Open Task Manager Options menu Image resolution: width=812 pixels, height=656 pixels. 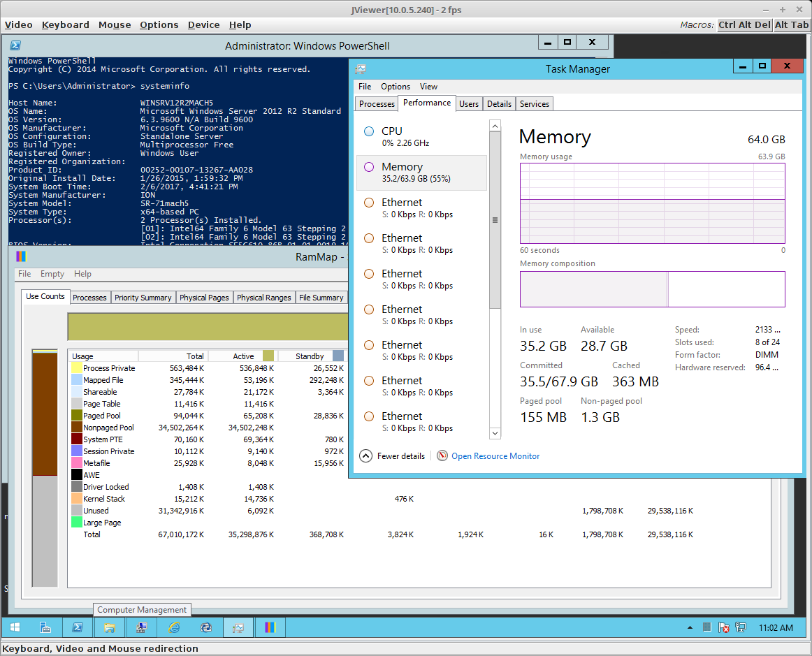click(395, 87)
